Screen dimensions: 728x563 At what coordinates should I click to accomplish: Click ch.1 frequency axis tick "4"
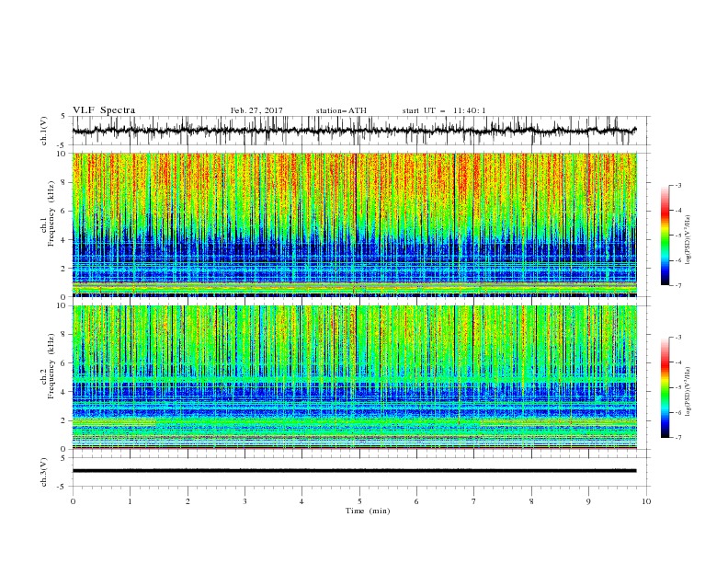click(x=64, y=240)
